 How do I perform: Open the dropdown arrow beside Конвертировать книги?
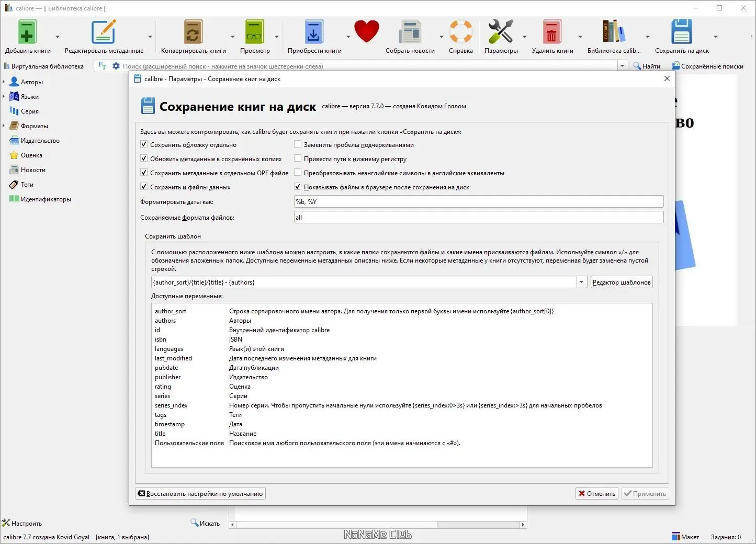coord(233,37)
